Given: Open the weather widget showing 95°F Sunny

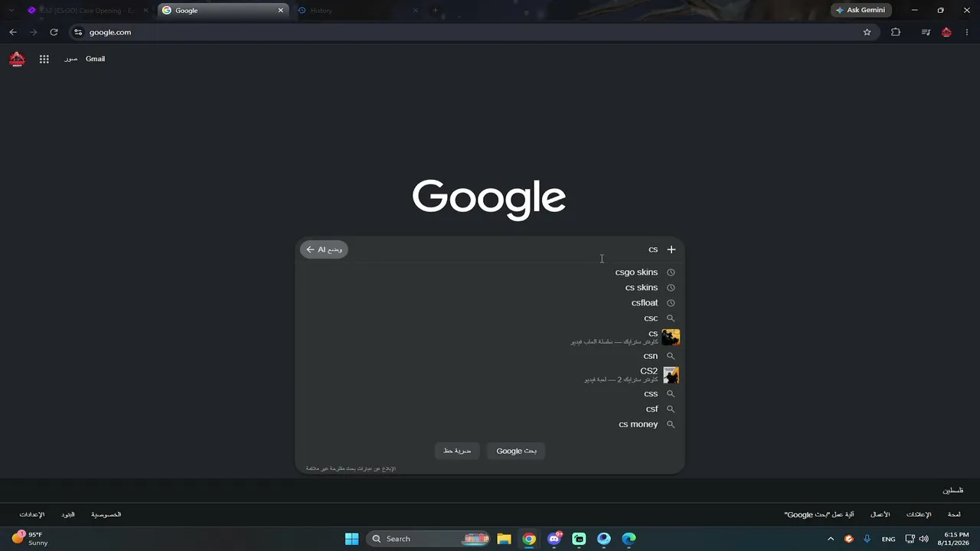Looking at the screenshot, I should pyautogui.click(x=30, y=539).
